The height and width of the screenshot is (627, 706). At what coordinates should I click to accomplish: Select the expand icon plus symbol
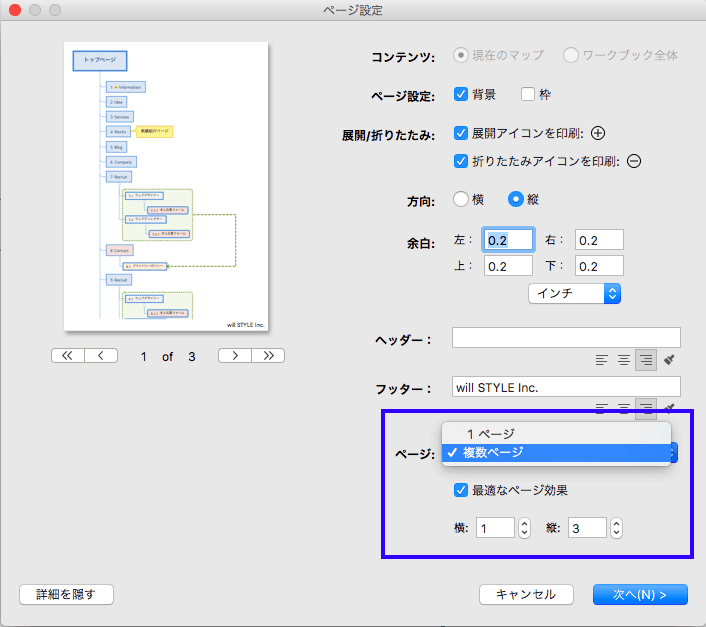(x=598, y=133)
